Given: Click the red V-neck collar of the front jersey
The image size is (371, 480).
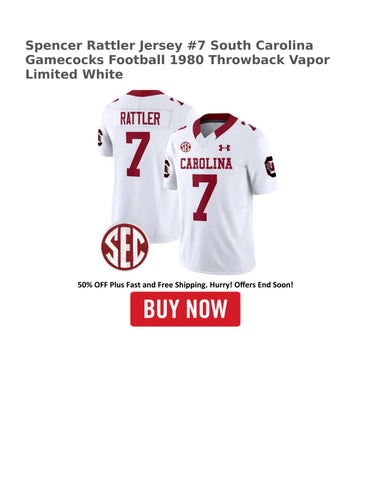Looking at the screenshot, I should click(x=215, y=127).
